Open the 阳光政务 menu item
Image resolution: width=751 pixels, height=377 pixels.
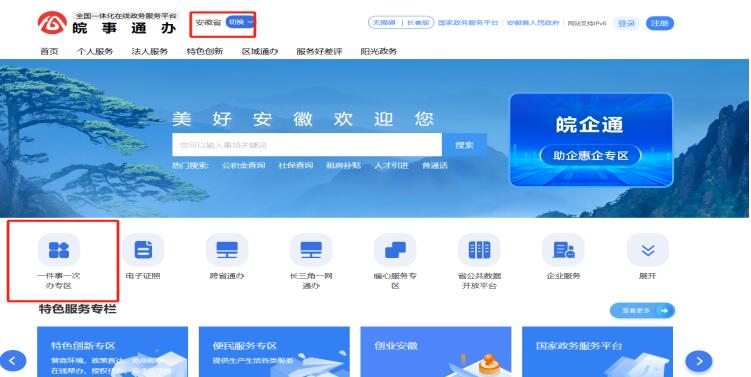pos(379,51)
